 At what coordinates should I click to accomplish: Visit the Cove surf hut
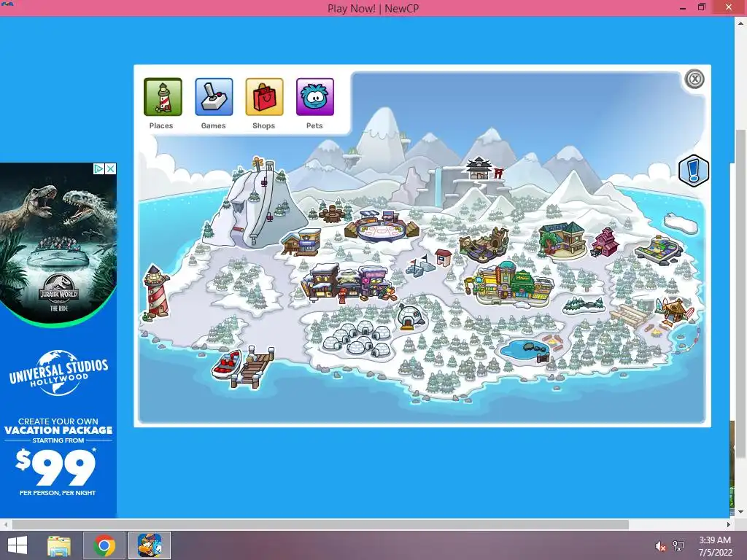coord(675,311)
